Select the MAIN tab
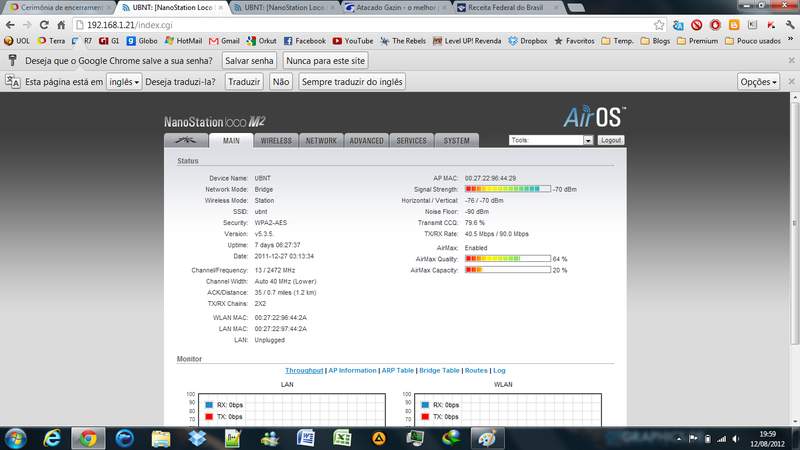This screenshot has height=450, width=800. point(231,140)
